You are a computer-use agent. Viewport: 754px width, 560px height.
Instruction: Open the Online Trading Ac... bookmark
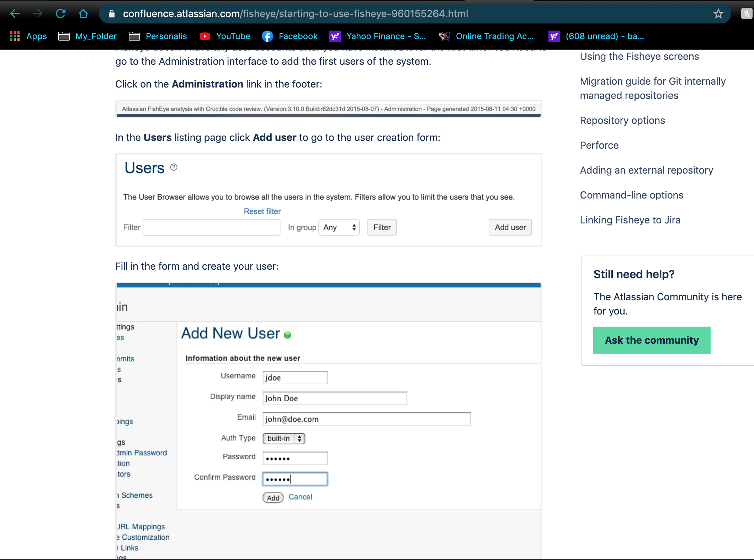(x=486, y=36)
